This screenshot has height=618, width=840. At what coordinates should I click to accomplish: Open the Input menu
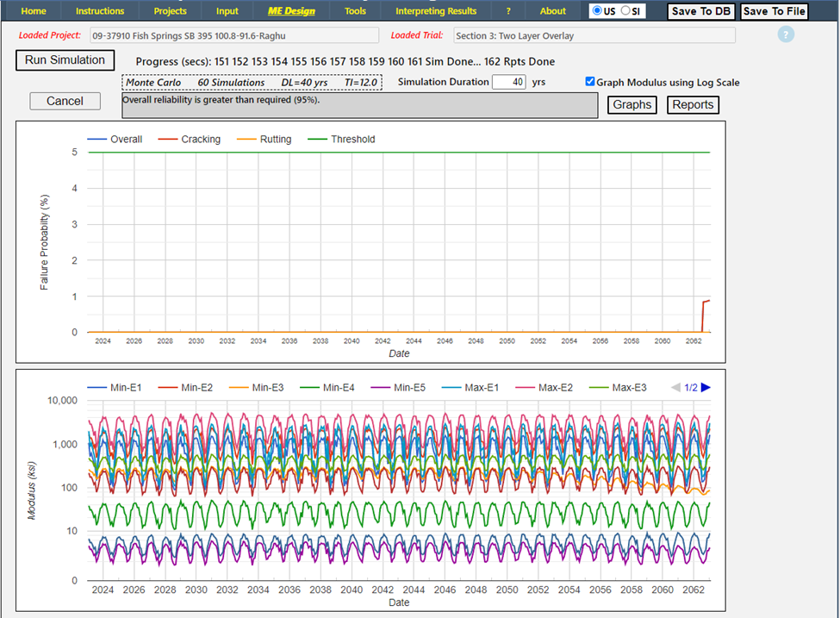click(x=227, y=11)
